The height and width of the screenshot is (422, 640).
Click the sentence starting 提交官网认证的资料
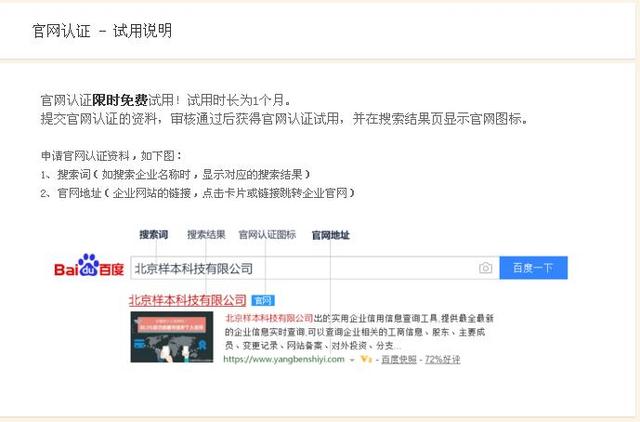click(284, 119)
